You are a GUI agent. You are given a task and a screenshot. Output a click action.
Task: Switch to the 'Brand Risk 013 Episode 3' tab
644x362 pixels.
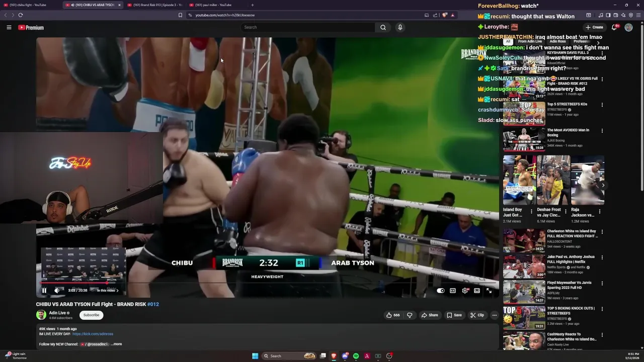pos(154,5)
